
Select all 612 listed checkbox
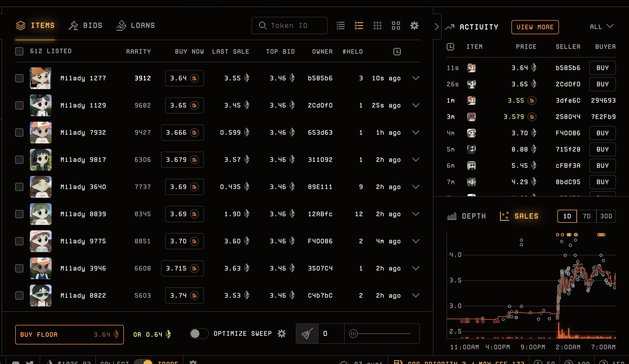[x=19, y=51]
